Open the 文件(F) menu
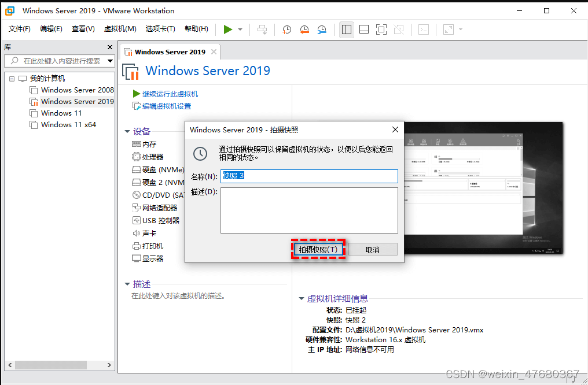 pos(20,29)
